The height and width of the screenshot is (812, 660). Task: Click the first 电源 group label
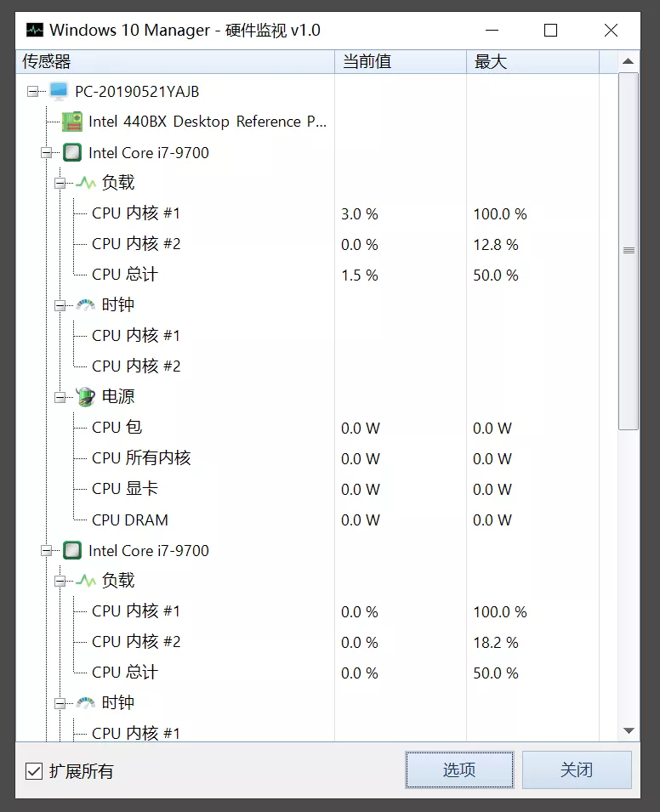(x=118, y=397)
